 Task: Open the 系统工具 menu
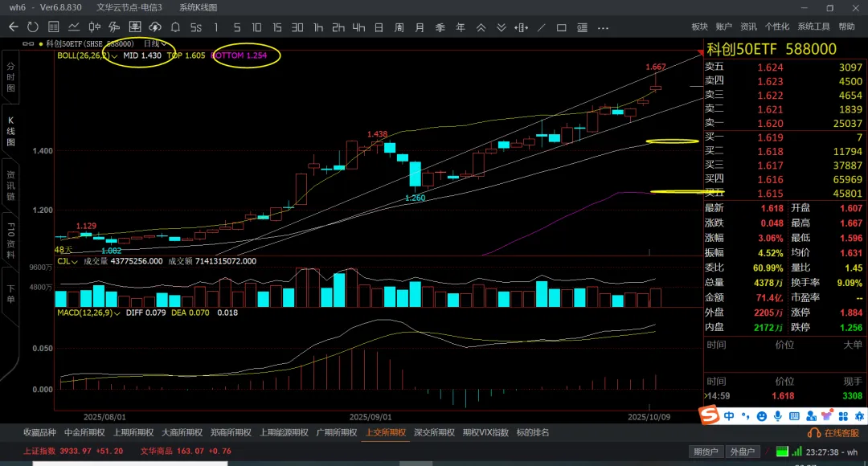[x=813, y=27]
